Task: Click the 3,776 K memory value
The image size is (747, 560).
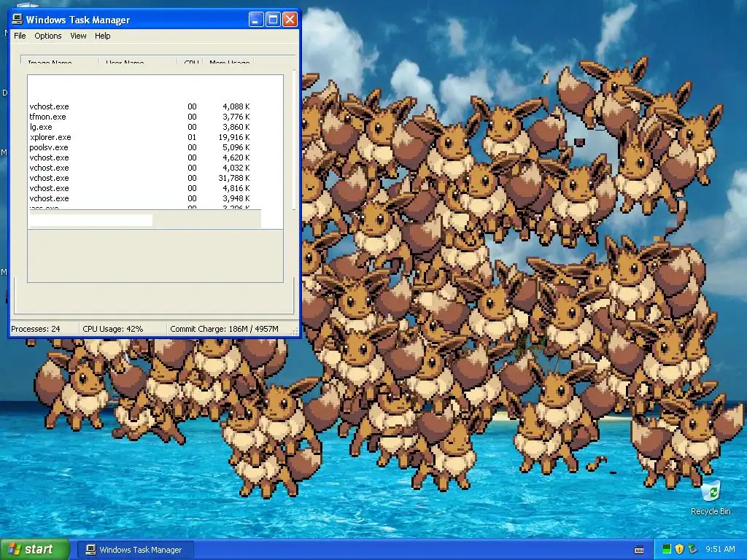Action: tap(236, 117)
